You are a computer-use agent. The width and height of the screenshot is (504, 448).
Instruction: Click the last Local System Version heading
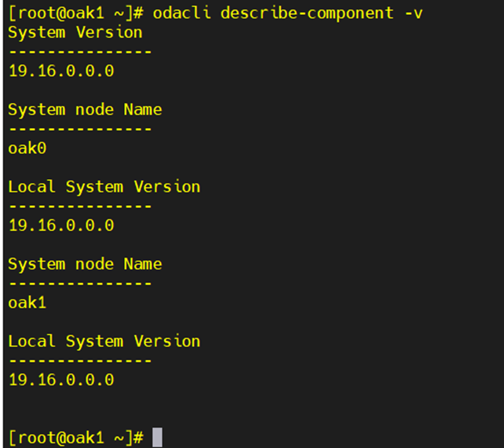(104, 341)
